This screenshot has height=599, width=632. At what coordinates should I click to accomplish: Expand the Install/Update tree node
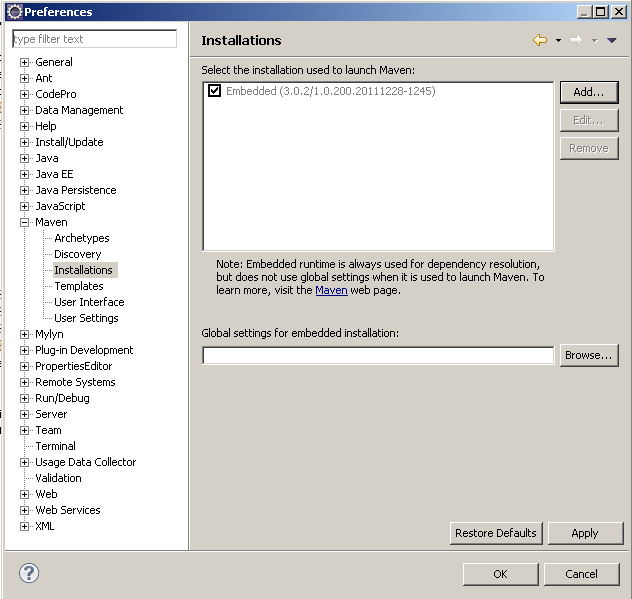point(25,142)
